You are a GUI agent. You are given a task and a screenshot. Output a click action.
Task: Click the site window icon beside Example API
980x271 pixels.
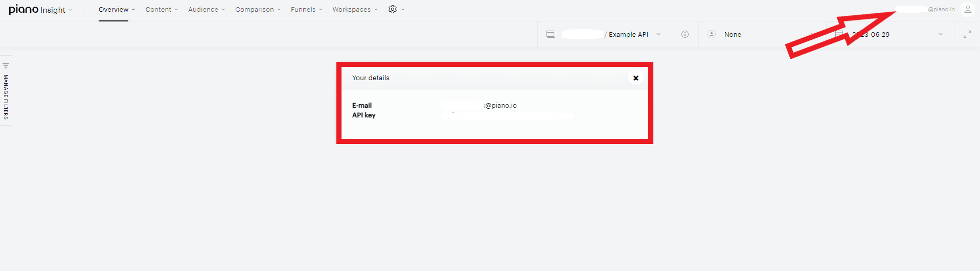point(551,34)
